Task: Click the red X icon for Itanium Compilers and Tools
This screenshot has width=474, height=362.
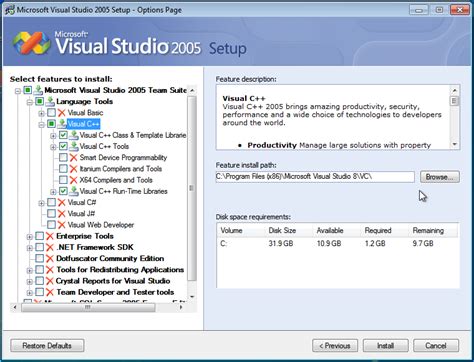Action: pos(73,169)
